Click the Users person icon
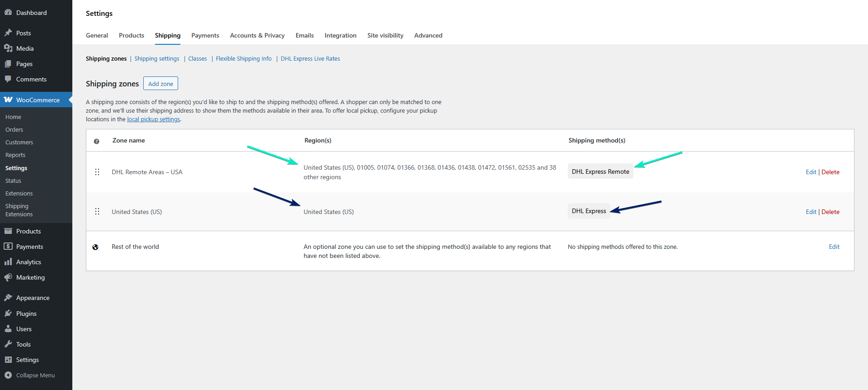The height and width of the screenshot is (390, 868). 8,329
